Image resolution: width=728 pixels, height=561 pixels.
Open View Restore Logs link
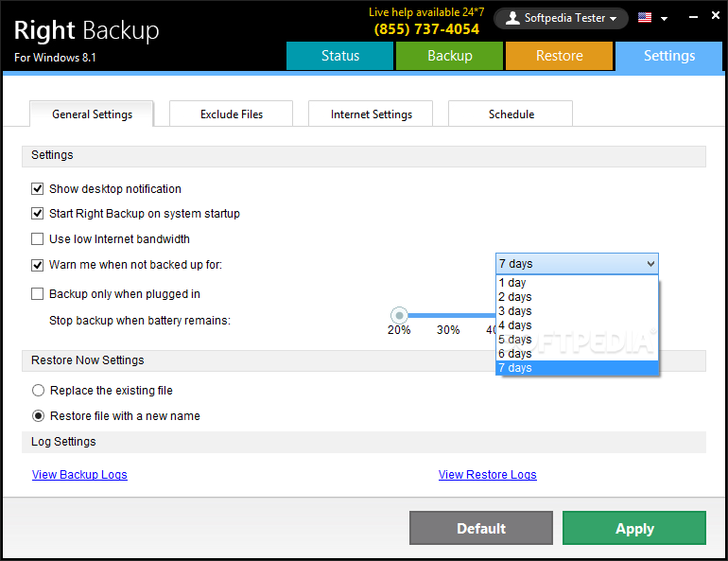pos(488,475)
